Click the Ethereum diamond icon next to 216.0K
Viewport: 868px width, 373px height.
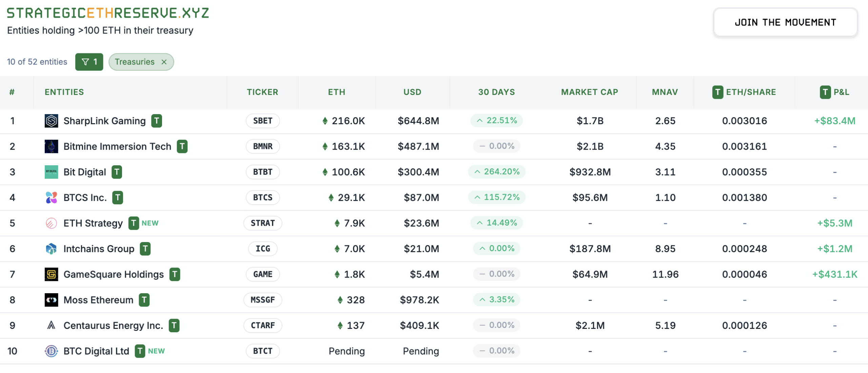click(x=325, y=121)
